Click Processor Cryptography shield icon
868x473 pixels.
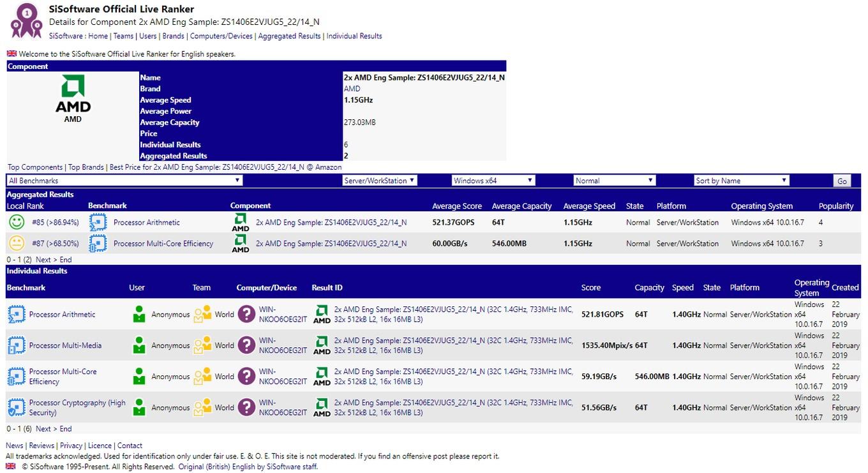(16, 408)
